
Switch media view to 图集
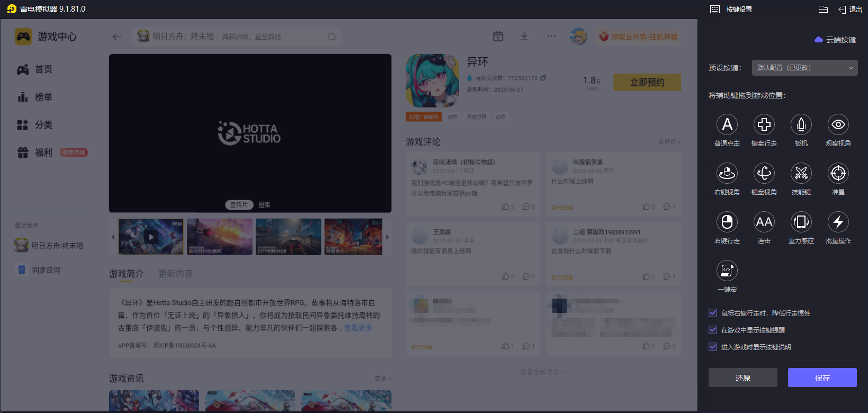[x=264, y=205]
